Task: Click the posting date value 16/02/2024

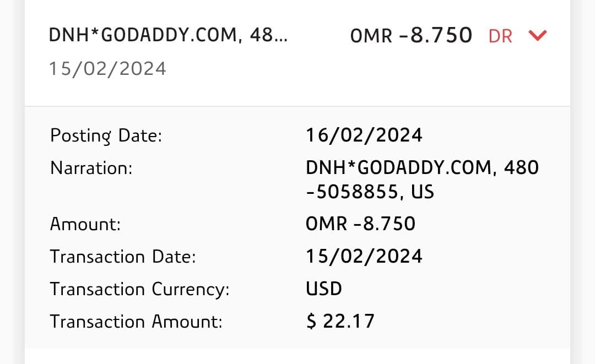Action: pyautogui.click(x=364, y=135)
